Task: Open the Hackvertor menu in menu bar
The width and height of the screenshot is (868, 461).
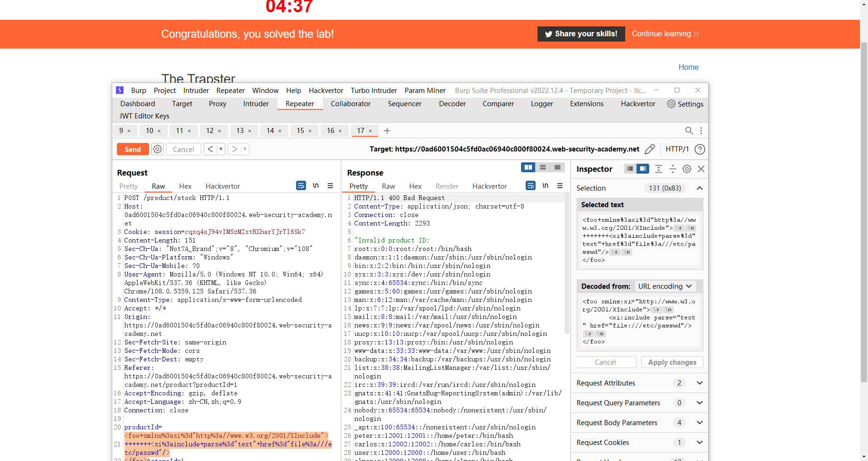Action: pyautogui.click(x=326, y=91)
